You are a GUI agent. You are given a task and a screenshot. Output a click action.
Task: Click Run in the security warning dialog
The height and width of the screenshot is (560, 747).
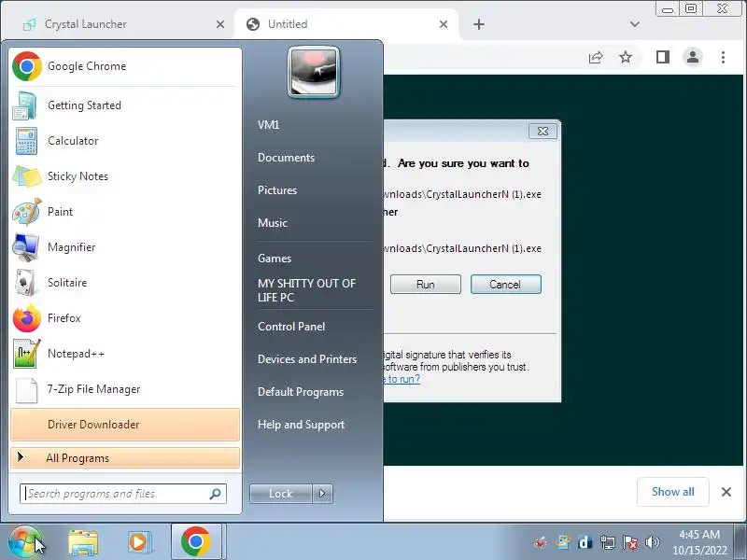[426, 285]
